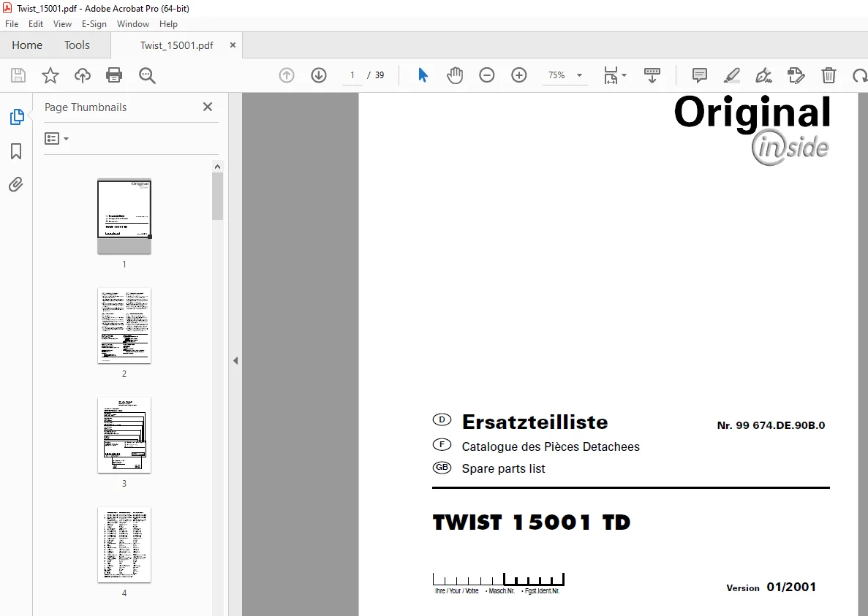Close the Page Thumbnails panel

click(x=208, y=107)
